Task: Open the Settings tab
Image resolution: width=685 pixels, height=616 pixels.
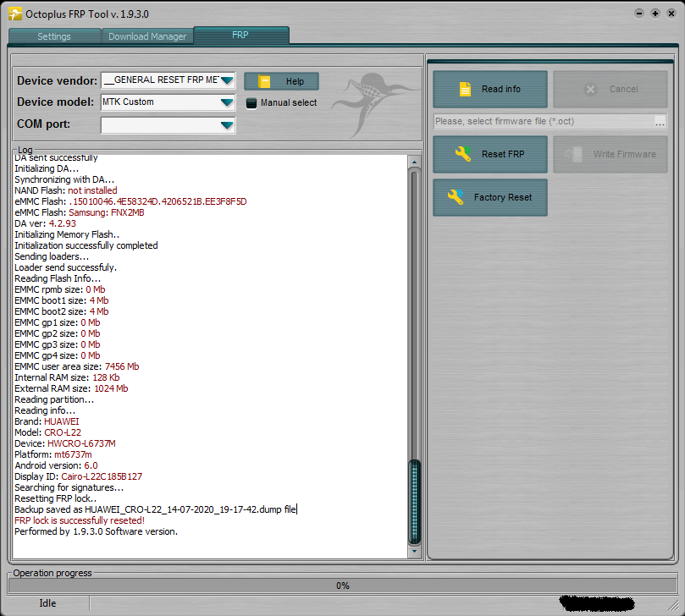Action: coord(54,36)
